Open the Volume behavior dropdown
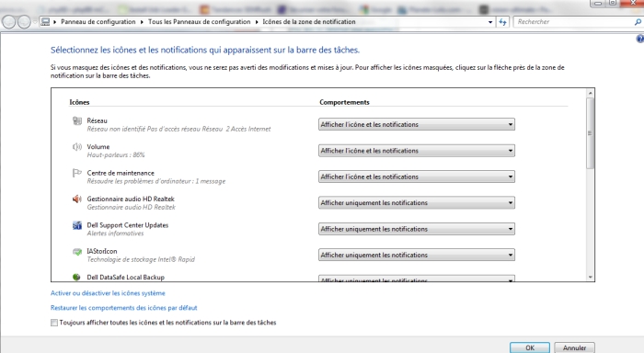The width and height of the screenshot is (644, 353). point(417,151)
